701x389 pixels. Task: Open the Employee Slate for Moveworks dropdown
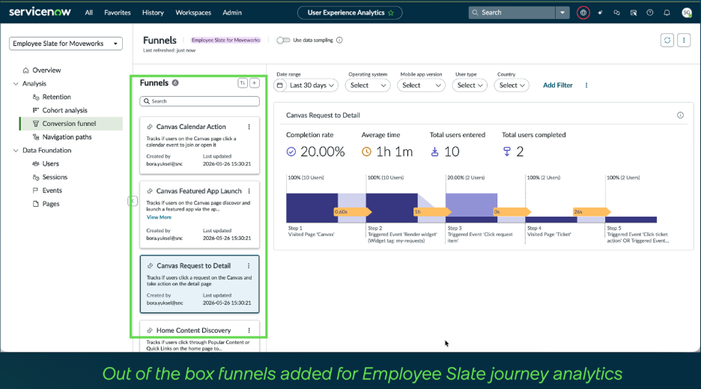click(66, 43)
